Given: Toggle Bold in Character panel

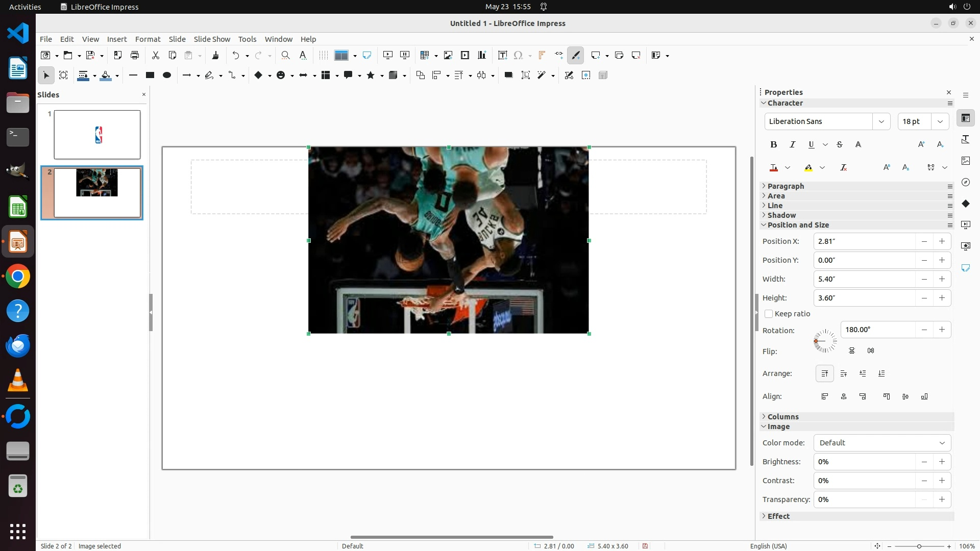Looking at the screenshot, I should (x=774, y=145).
